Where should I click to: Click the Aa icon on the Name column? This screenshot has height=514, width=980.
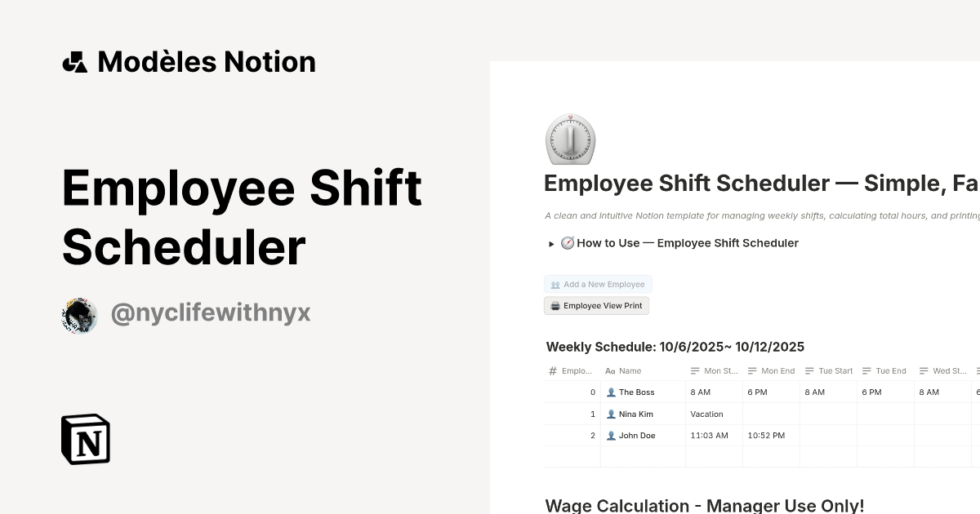(609, 370)
